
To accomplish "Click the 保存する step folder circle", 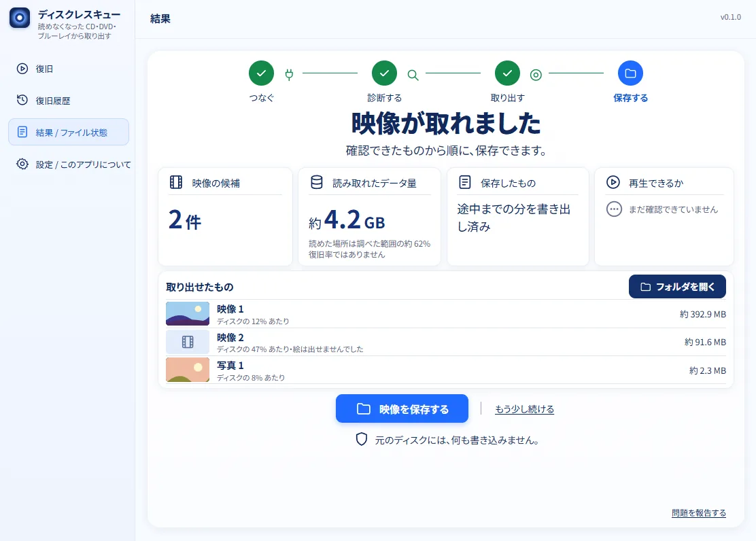I will (630, 73).
